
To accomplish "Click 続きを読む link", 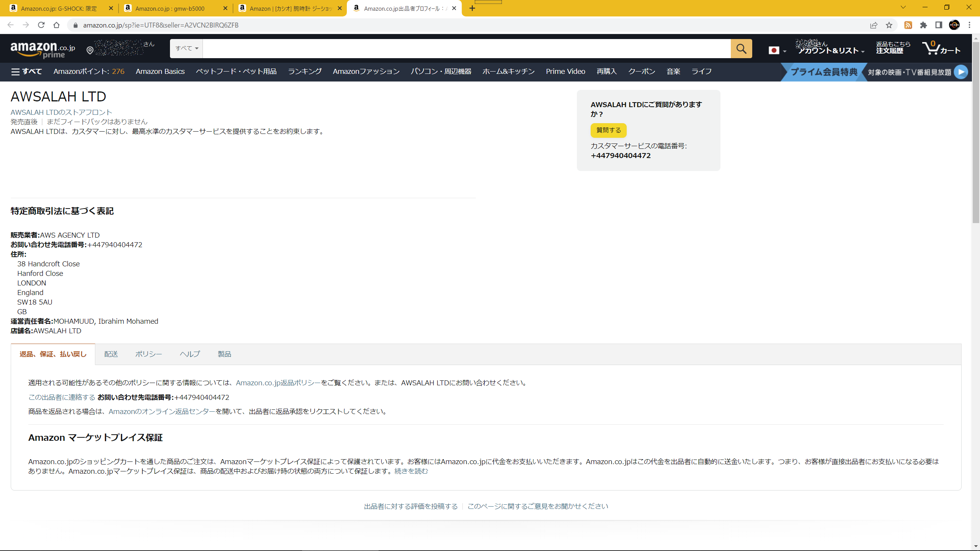I will pyautogui.click(x=411, y=471).
